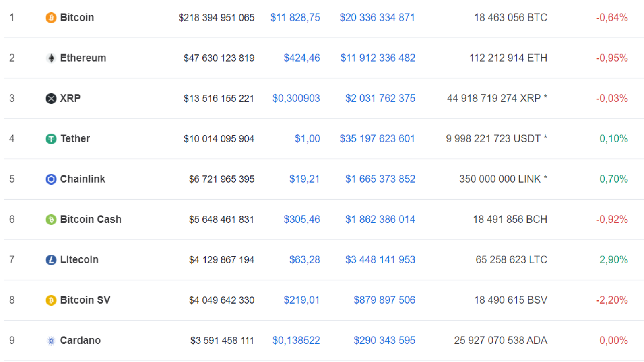Select market cap $4 129 867 194
The width and height of the screenshot is (644, 362).
coord(222,260)
